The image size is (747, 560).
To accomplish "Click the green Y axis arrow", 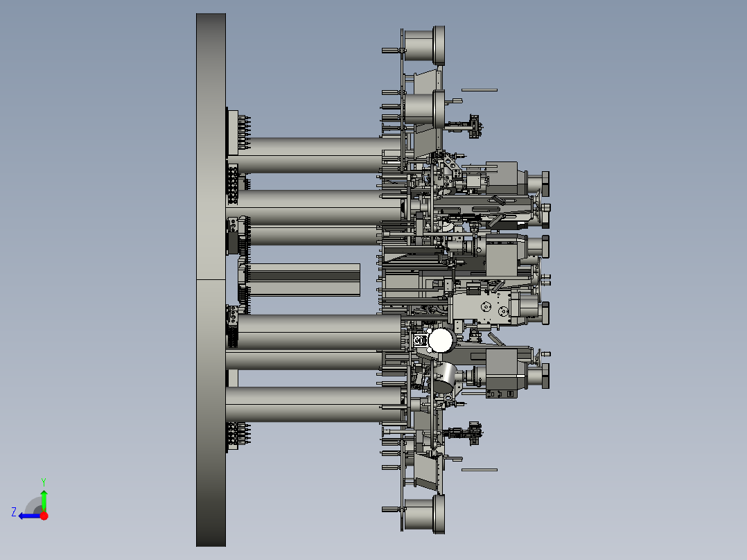I will 44,500.
